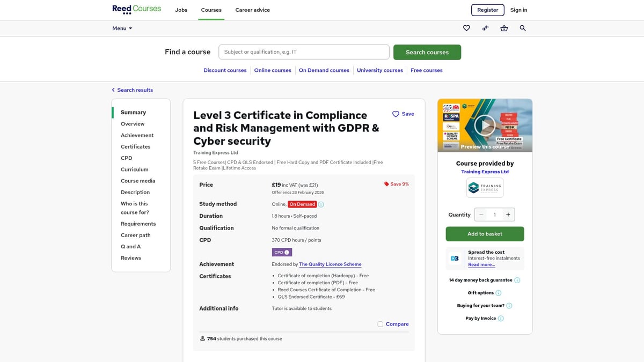644x362 pixels.
Task: Enable the Compare checkbox
Action: tap(380, 324)
